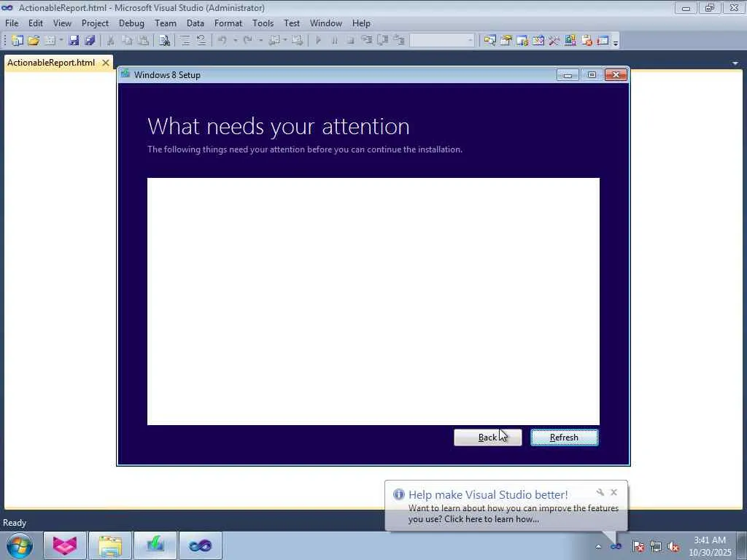Click the Navigate Forward toolbar icon

pyautogui.click(x=298, y=41)
